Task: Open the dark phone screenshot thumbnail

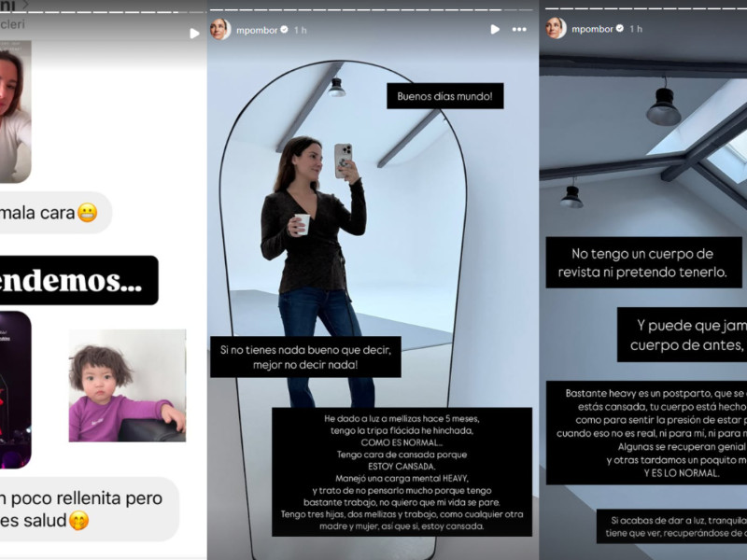Action: pyautogui.click(x=15, y=389)
